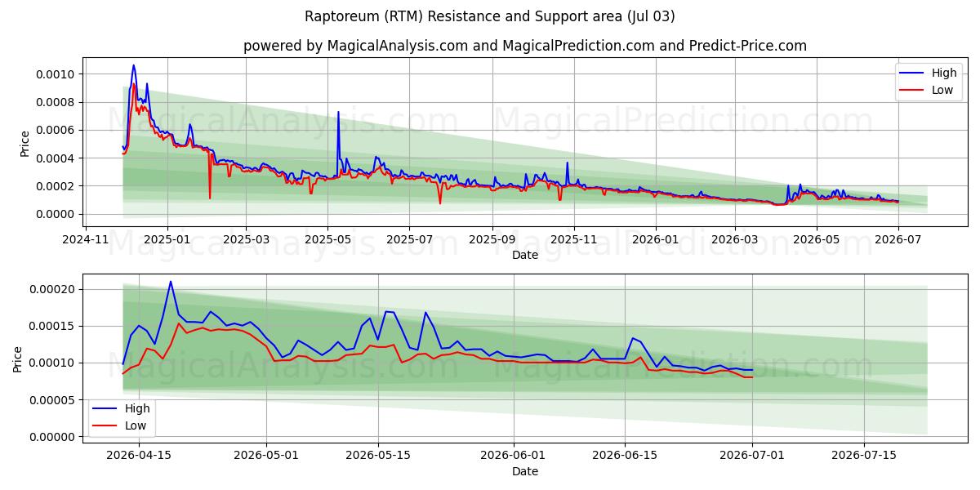Click the x-axis tick '2026-01'
This screenshot has height=490, width=980.
[655, 239]
